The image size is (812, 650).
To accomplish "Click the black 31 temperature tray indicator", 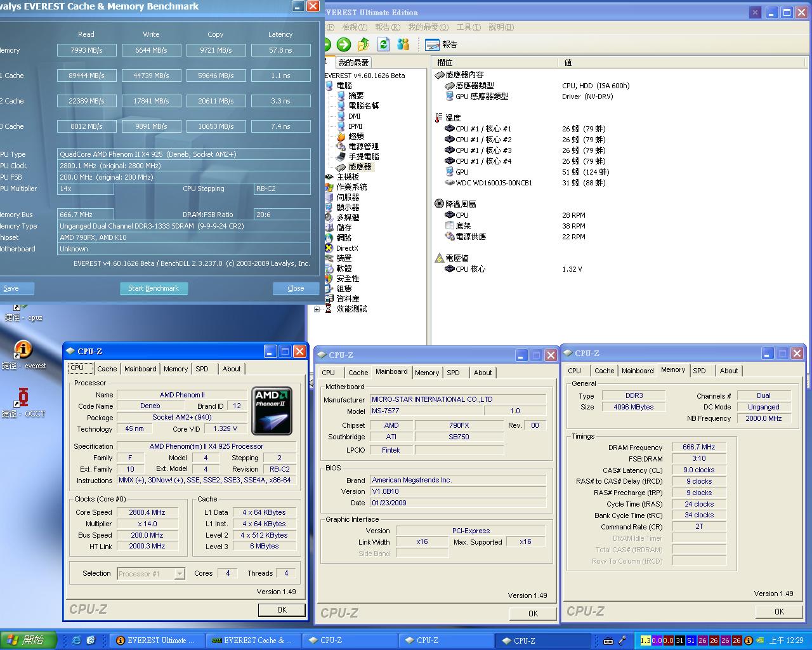I will 679,640.
